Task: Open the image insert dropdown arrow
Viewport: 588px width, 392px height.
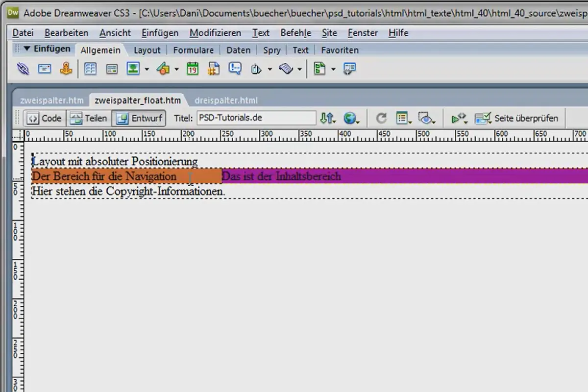Action: point(147,70)
